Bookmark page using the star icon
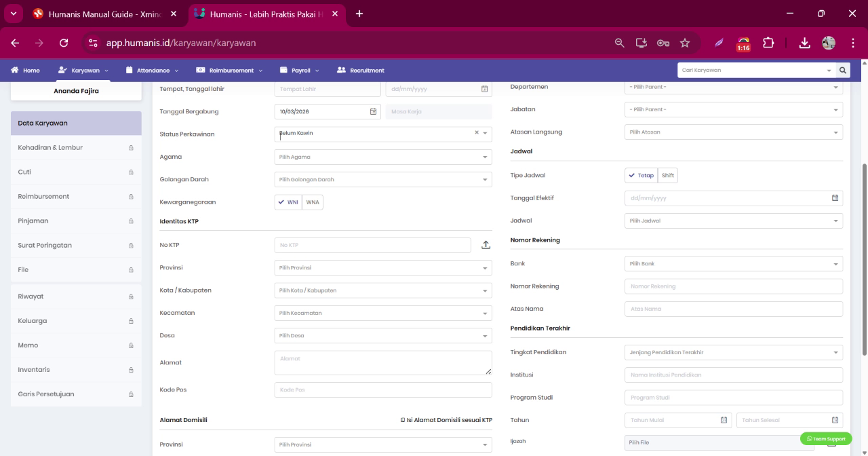Viewport: 868px width, 456px height. point(685,43)
